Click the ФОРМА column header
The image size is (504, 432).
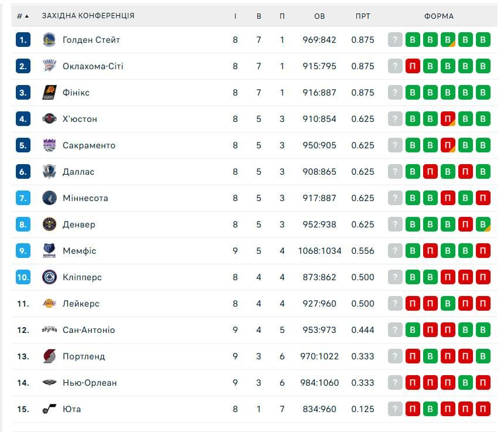439,16
